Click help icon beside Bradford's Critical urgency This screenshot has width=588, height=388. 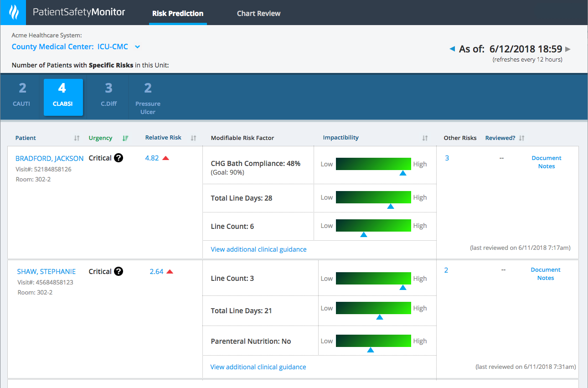coord(119,158)
